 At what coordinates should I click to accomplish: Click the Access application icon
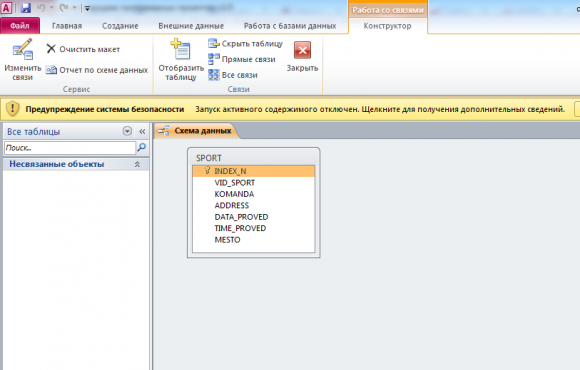click(x=6, y=7)
